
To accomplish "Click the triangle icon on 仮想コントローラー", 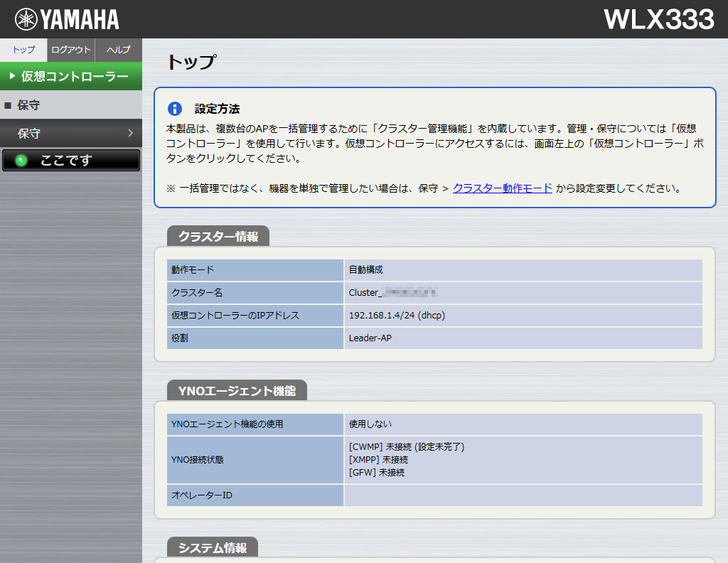I will (13, 75).
